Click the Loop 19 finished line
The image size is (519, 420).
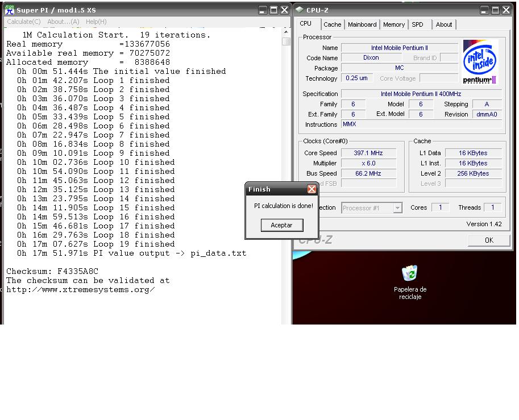pos(96,244)
